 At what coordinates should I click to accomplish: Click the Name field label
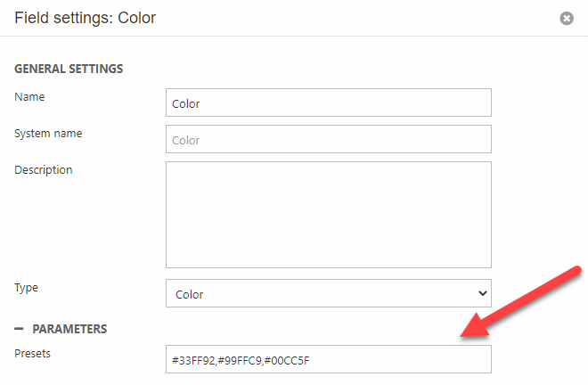click(29, 96)
